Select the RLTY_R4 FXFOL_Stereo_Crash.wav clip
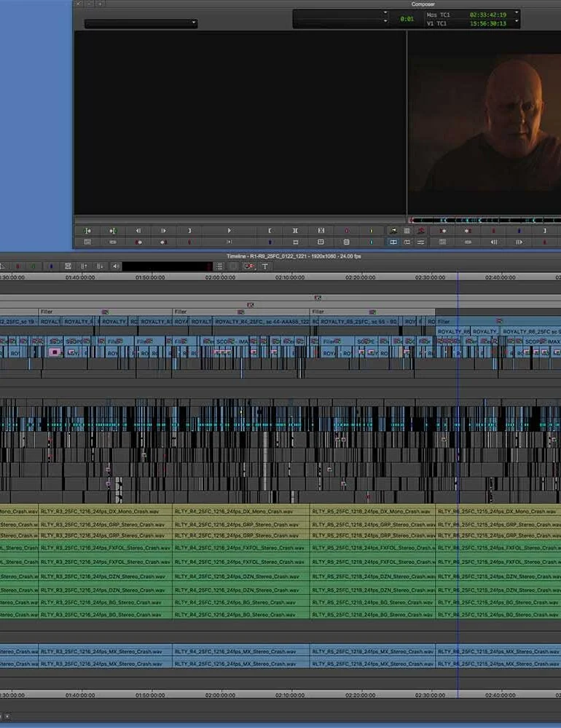The width and height of the screenshot is (561, 728). click(240, 547)
